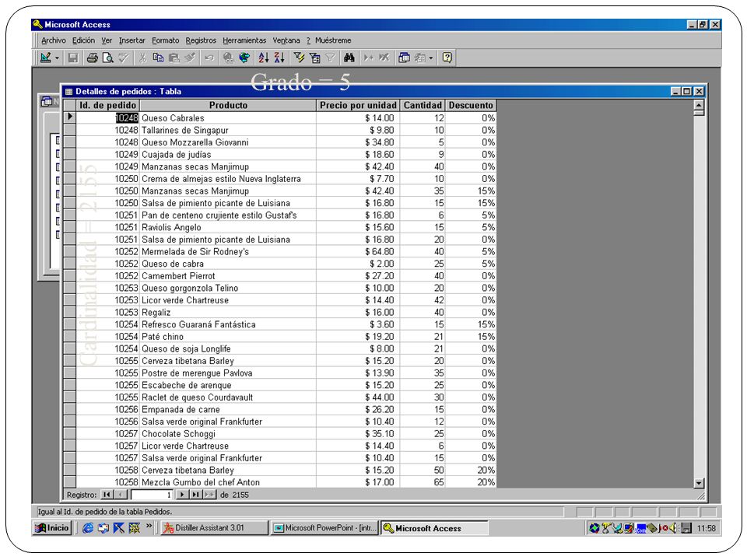Print the table with the printer icon
This screenshot has width=747, height=560.
93,58
